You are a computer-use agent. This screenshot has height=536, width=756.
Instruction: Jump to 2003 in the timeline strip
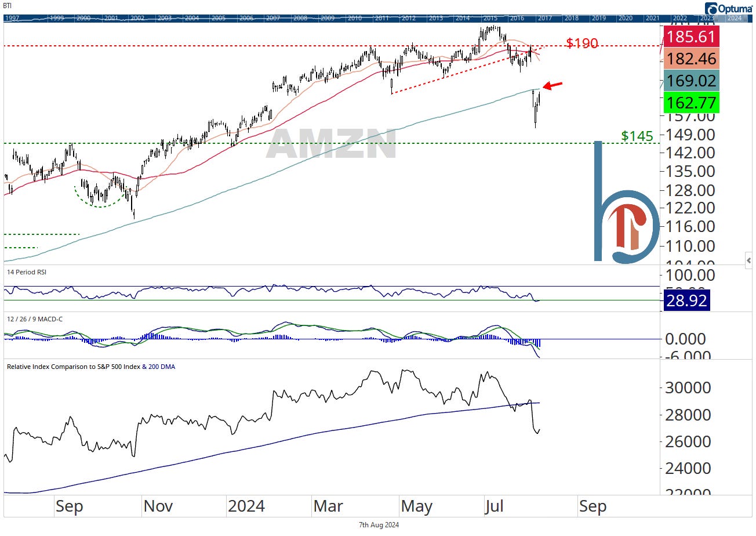(165, 18)
